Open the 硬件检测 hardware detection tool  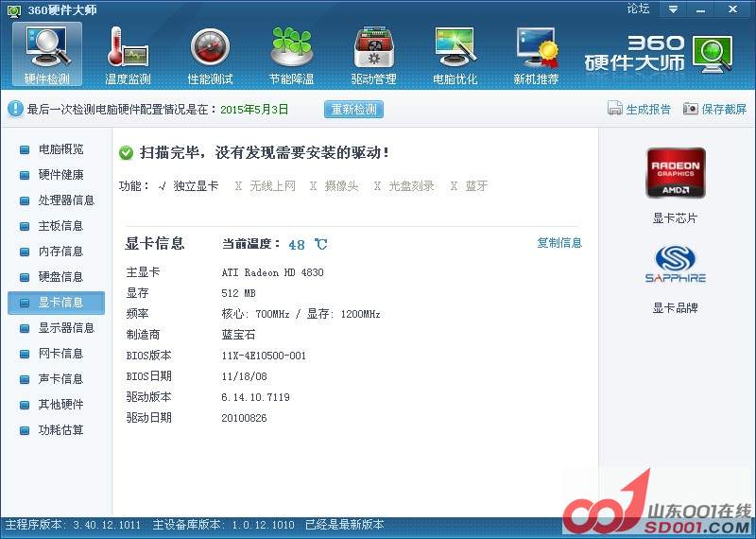(x=47, y=55)
